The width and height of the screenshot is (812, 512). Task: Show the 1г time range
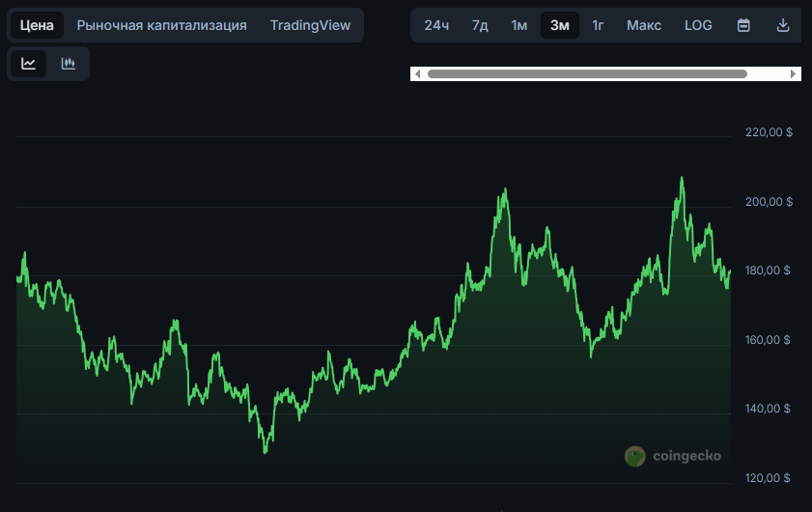[599, 25]
